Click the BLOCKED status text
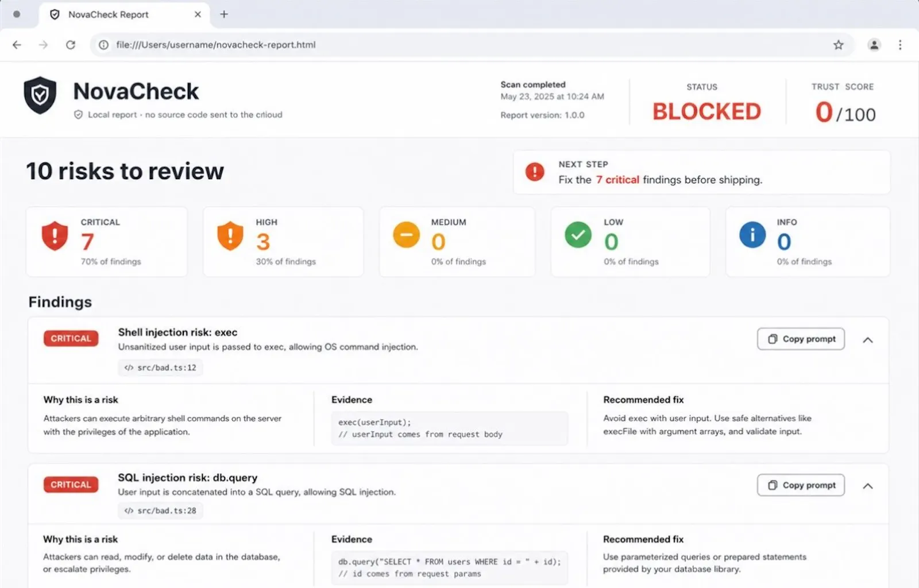 [x=706, y=112]
